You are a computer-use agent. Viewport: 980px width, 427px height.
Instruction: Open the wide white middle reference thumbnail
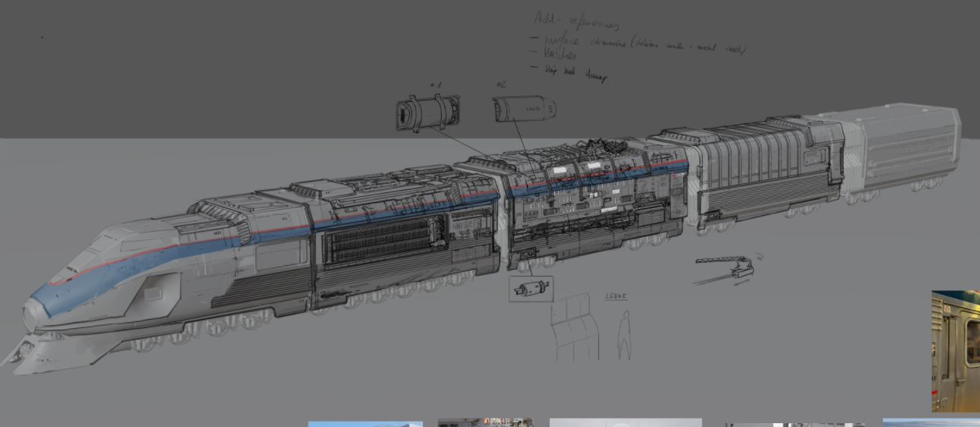click(625, 422)
